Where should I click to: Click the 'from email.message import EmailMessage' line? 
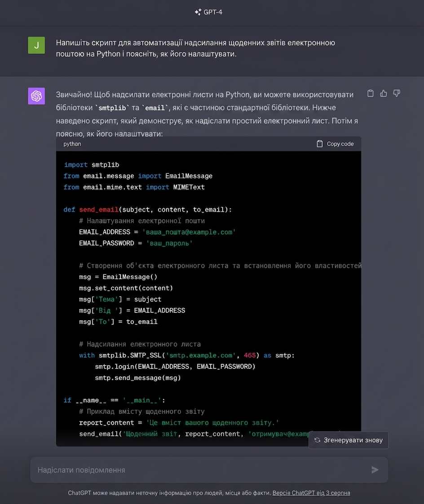(x=138, y=176)
